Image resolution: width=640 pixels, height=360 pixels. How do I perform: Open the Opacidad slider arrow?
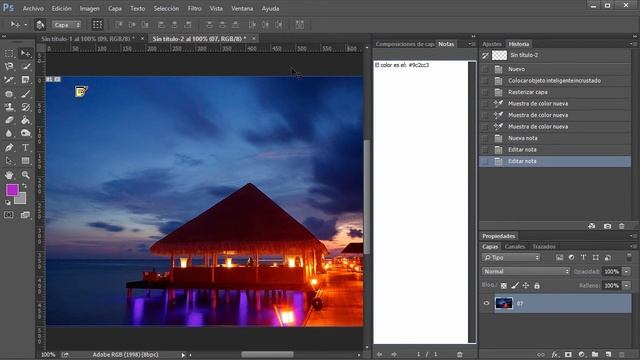[627, 271]
